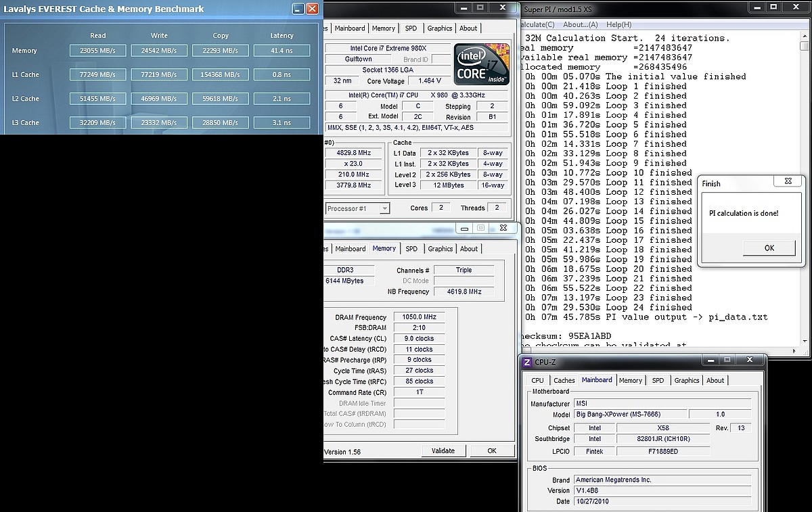Viewport: 812px width, 512px height.
Task: Select the Core Voltage value 1.464 V
Action: (x=429, y=80)
